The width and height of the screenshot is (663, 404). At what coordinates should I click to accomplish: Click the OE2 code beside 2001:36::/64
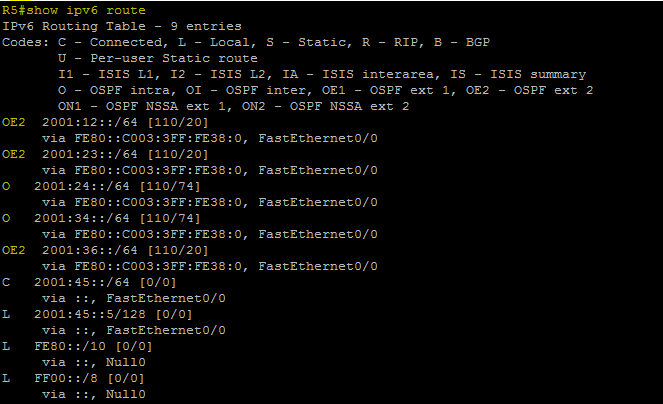click(x=14, y=250)
